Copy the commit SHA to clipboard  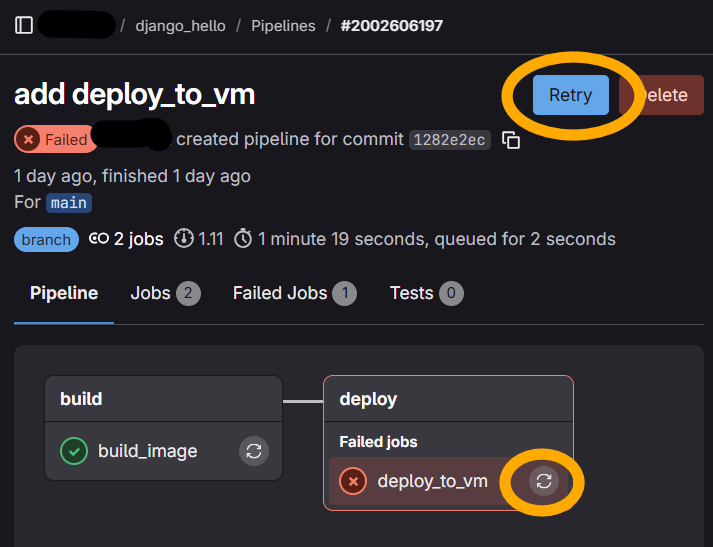pyautogui.click(x=511, y=140)
